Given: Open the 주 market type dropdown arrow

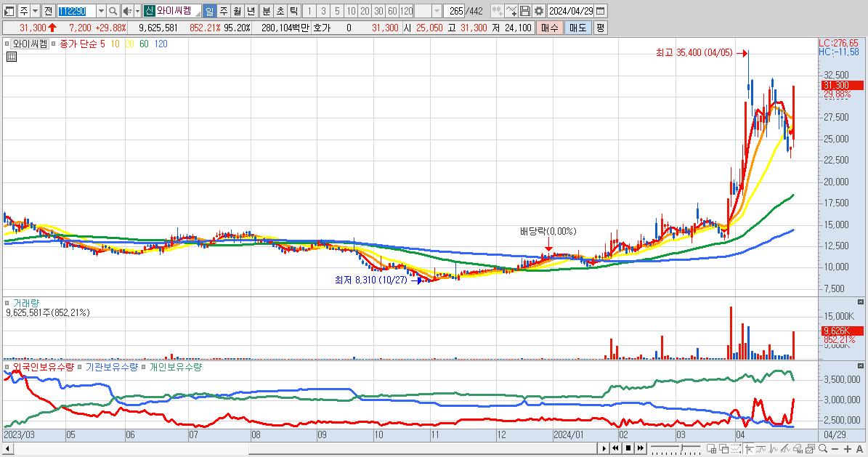Looking at the screenshot, I should [35, 11].
